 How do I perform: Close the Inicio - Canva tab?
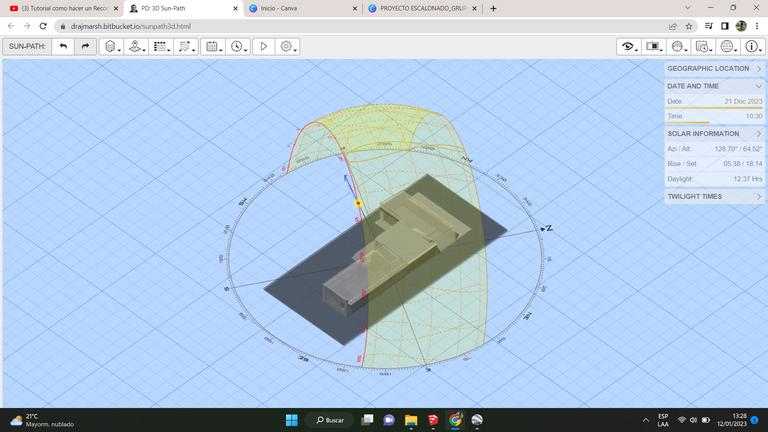pyautogui.click(x=355, y=8)
